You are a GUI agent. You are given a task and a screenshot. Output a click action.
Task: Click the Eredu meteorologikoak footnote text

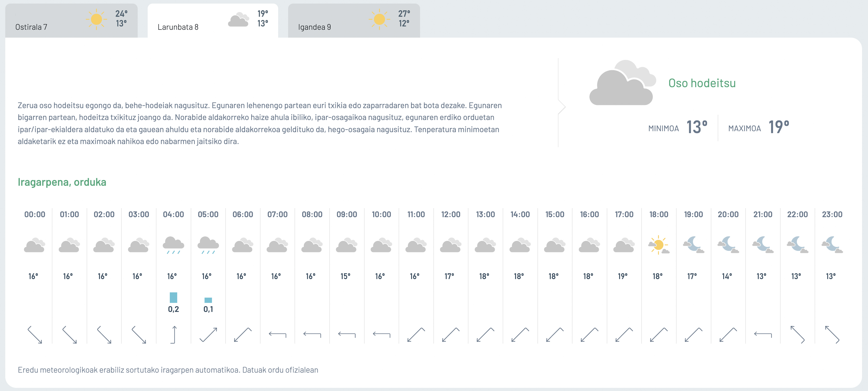coord(168,370)
